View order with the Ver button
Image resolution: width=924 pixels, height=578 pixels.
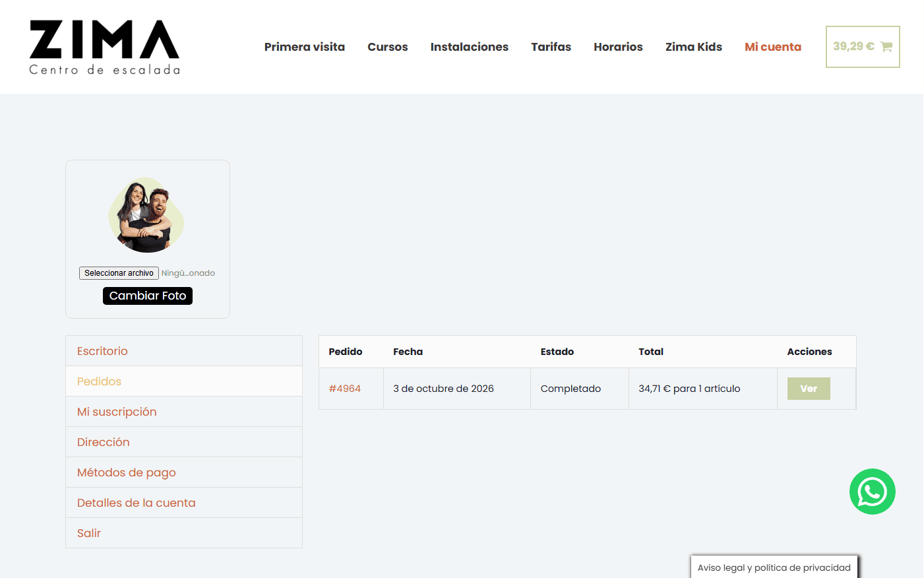809,389
